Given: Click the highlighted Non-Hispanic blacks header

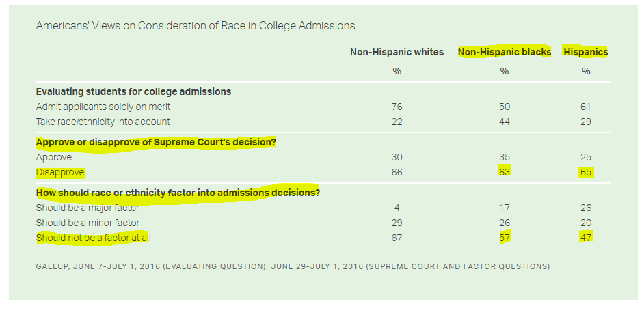Looking at the screenshot, I should click(505, 52).
